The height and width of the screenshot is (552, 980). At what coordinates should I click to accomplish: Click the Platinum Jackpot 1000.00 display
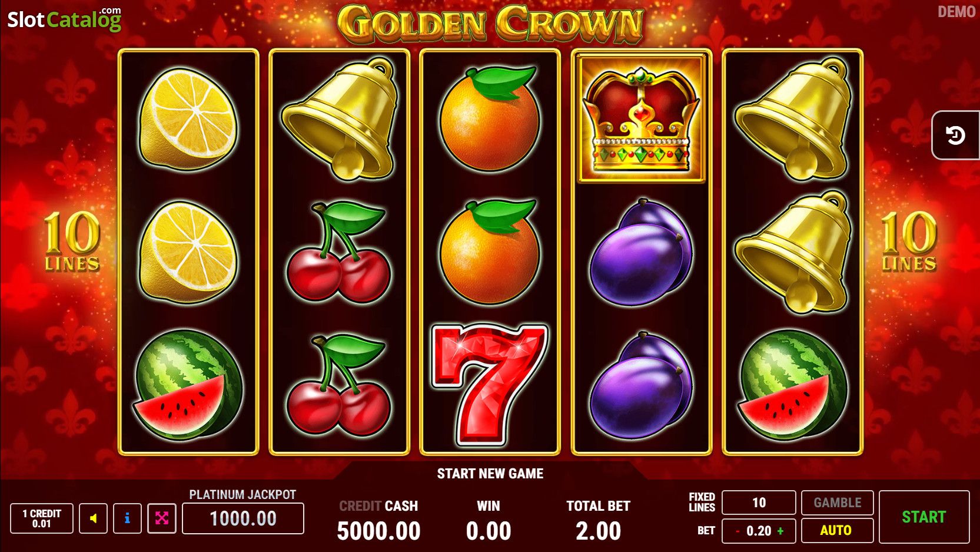pyautogui.click(x=243, y=518)
